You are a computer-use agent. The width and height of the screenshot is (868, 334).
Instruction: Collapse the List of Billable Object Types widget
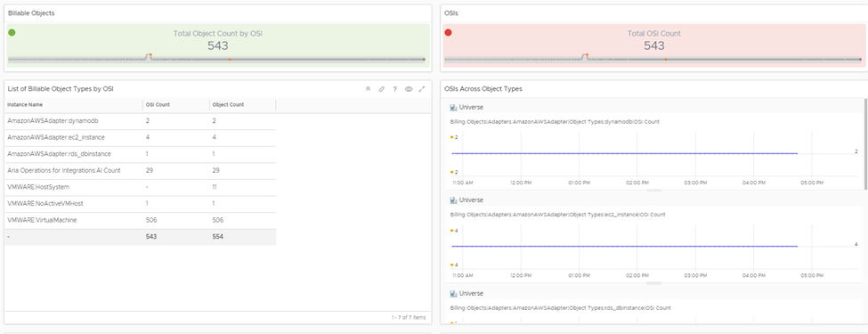click(x=368, y=89)
